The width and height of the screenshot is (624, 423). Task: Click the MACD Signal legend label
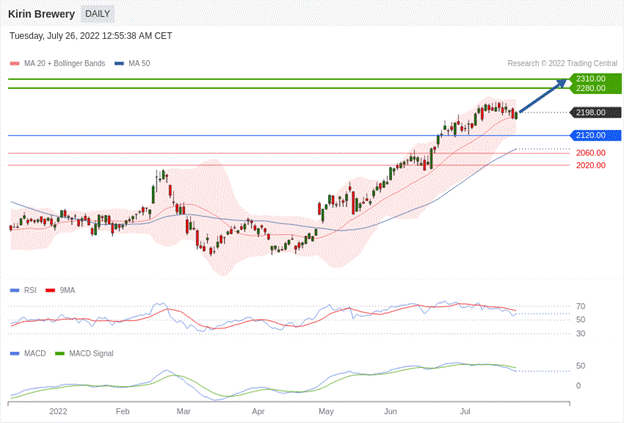coord(91,353)
